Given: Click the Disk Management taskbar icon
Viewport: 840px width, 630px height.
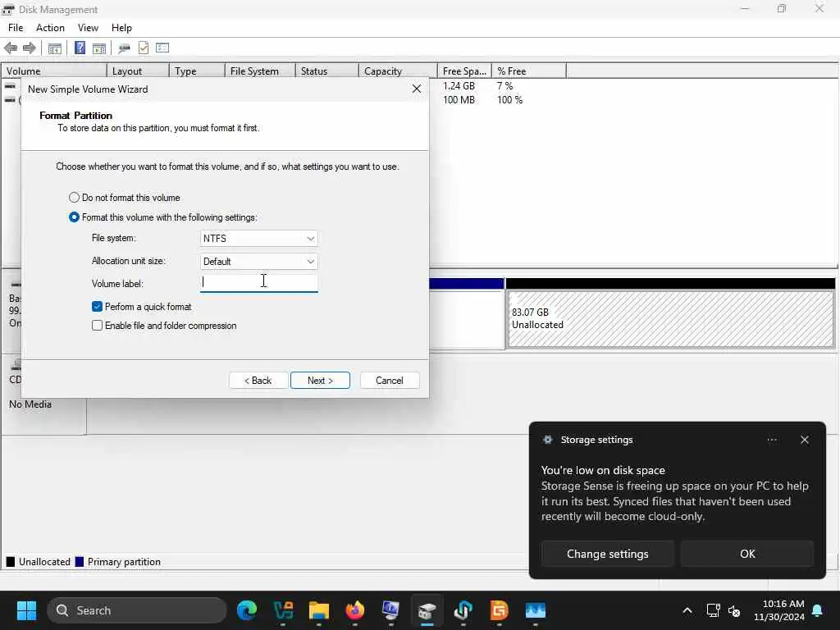Looking at the screenshot, I should [x=427, y=610].
